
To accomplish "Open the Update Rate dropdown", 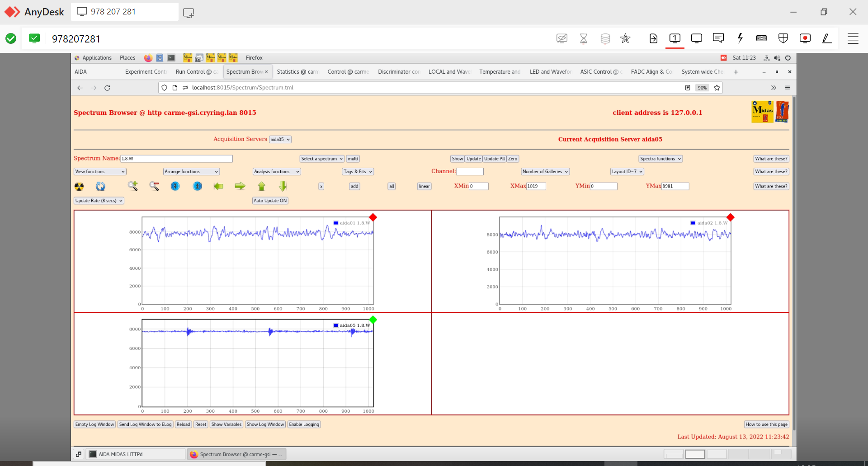I will [x=99, y=201].
